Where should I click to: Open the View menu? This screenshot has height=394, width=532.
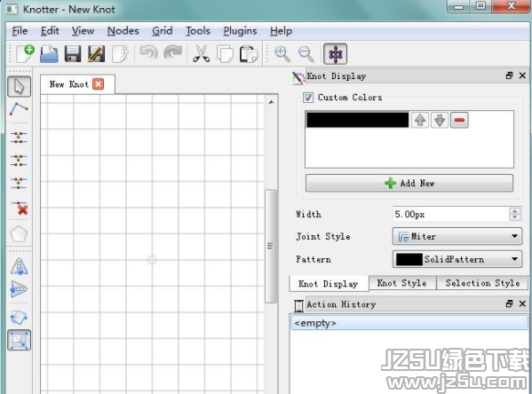tap(83, 31)
